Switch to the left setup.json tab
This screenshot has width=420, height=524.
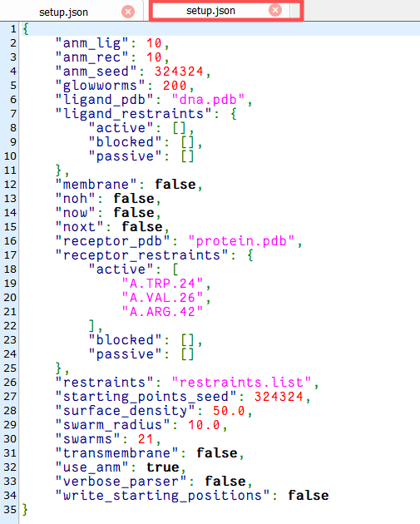coord(63,12)
